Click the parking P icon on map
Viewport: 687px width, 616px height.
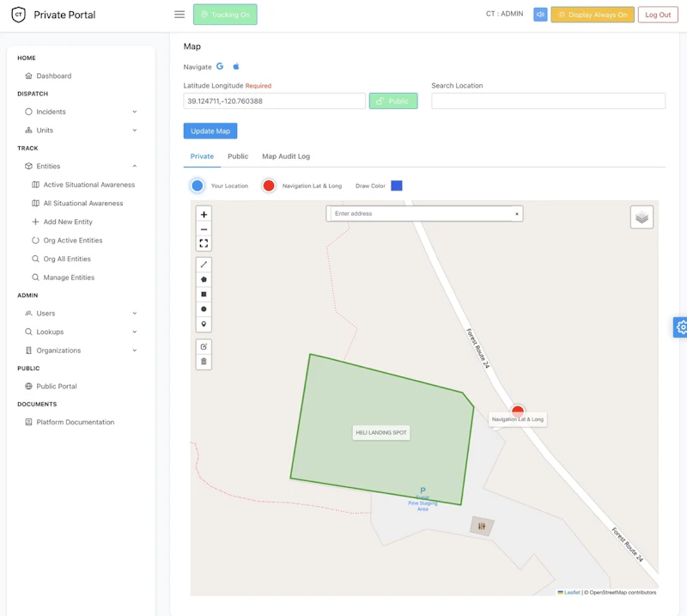[423, 491]
